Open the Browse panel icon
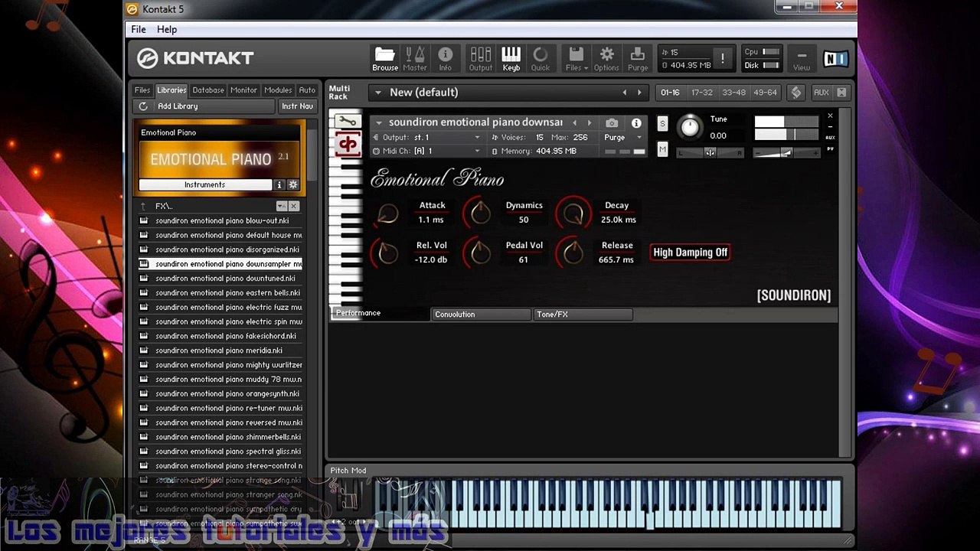The width and height of the screenshot is (980, 551). pyautogui.click(x=384, y=59)
